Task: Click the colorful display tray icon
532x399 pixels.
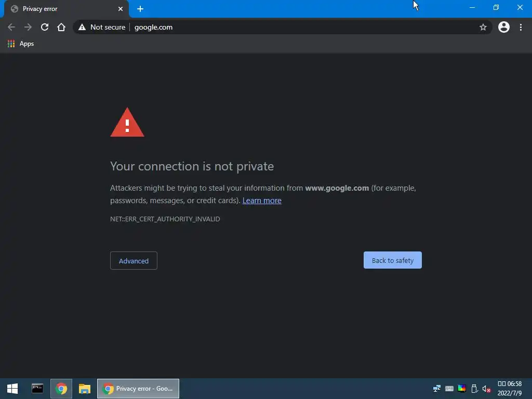Action: tap(462, 389)
